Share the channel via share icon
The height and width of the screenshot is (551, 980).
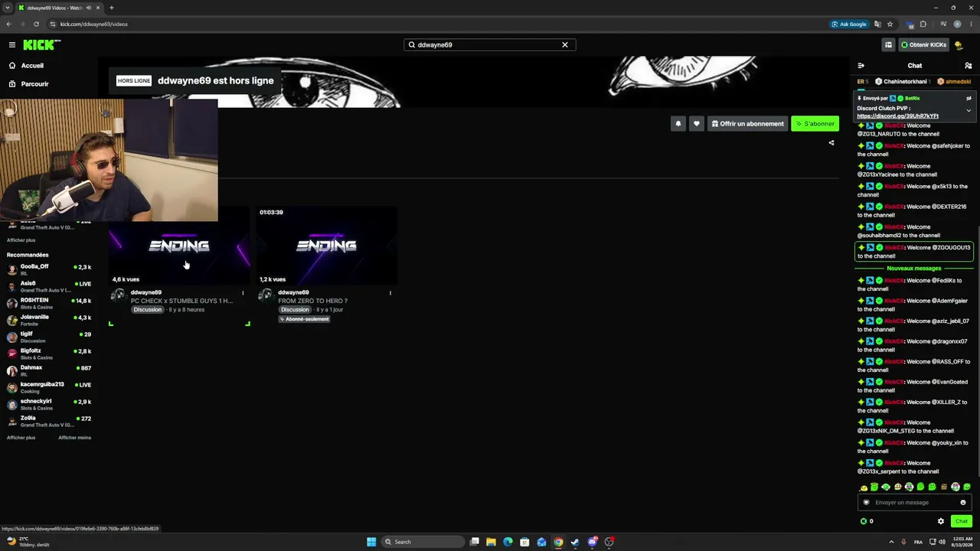click(831, 142)
